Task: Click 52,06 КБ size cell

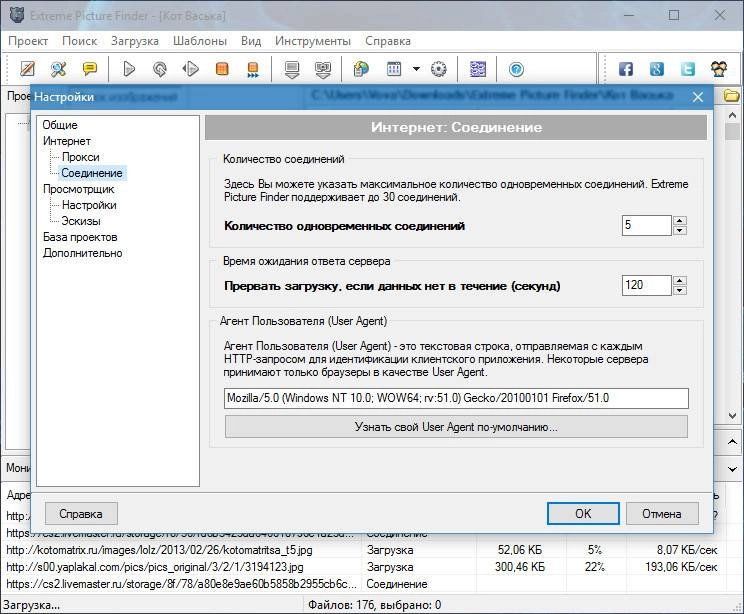Action: [520, 550]
